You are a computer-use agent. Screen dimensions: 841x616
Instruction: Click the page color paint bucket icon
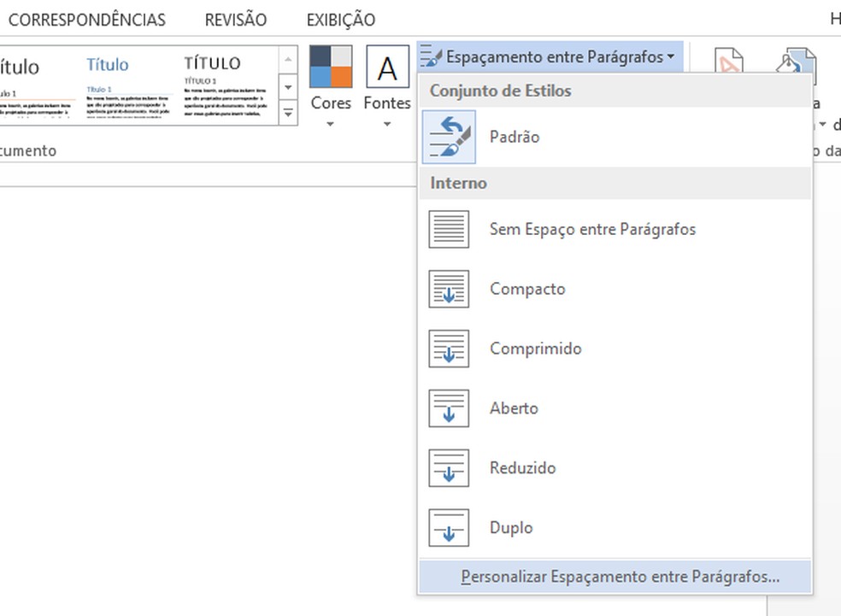point(797,61)
